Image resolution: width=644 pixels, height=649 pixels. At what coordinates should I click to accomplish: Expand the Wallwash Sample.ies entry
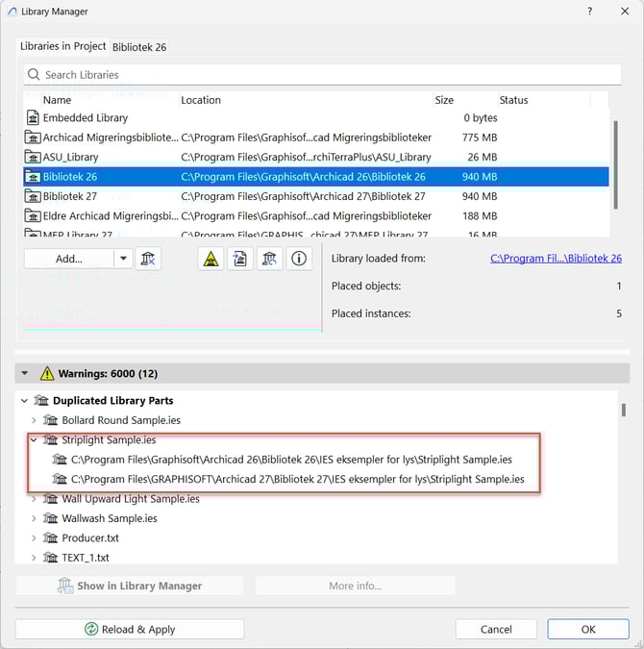tap(34, 518)
